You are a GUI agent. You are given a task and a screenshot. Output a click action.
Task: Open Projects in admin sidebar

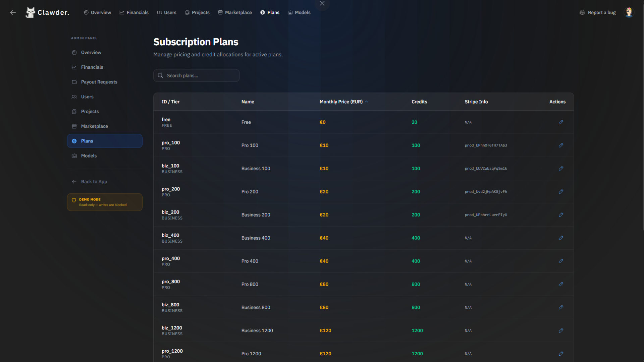pyautogui.click(x=105, y=112)
